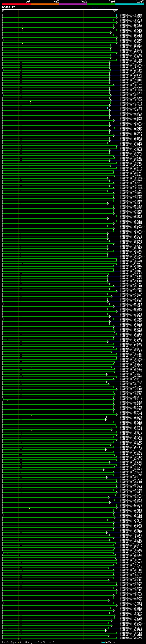
Task: Click the green ~80% identity legend bar
Action: [x=101, y=4]
